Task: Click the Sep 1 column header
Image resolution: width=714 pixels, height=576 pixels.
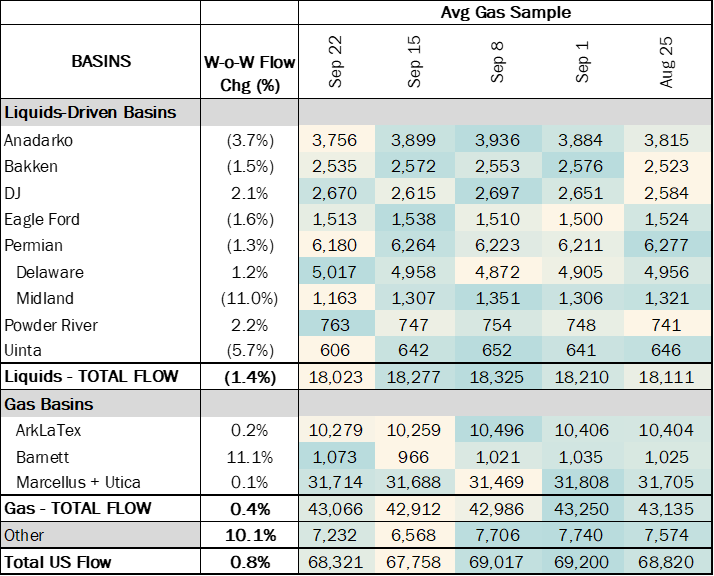Action: click(582, 61)
